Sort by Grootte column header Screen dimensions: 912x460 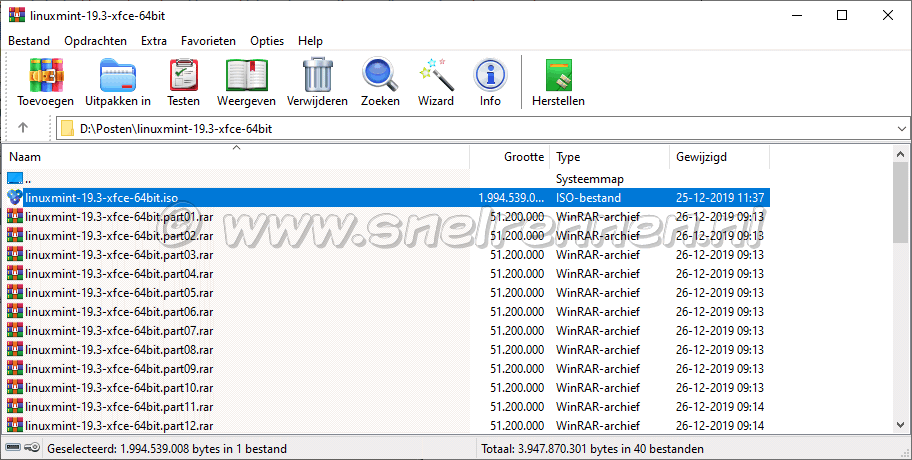pos(510,156)
